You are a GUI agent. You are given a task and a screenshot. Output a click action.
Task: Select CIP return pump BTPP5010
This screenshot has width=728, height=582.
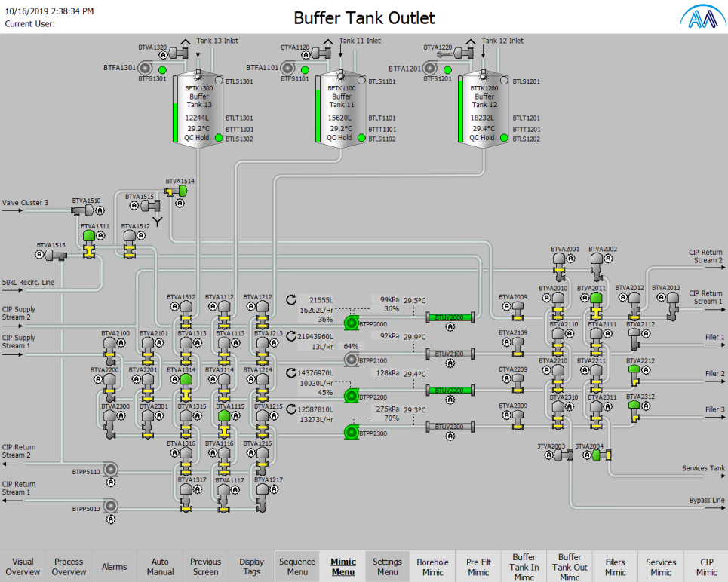[110, 506]
